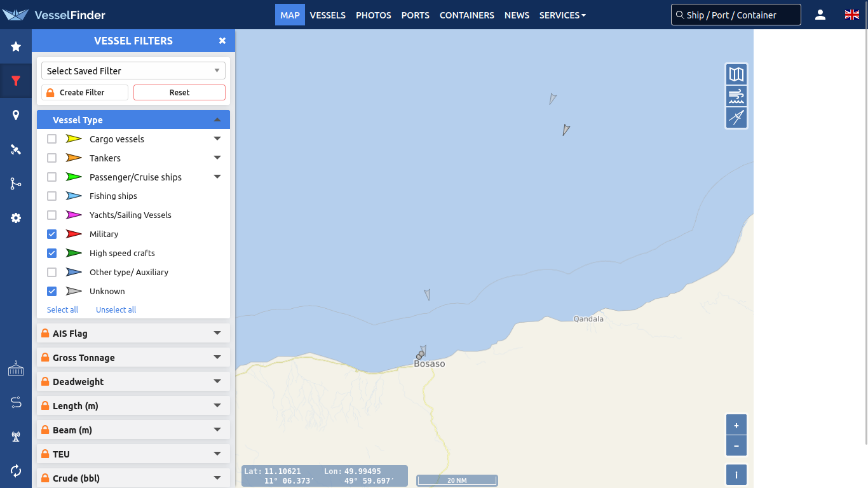
Task: Expand the AIS Flag filter section
Action: pos(133,333)
